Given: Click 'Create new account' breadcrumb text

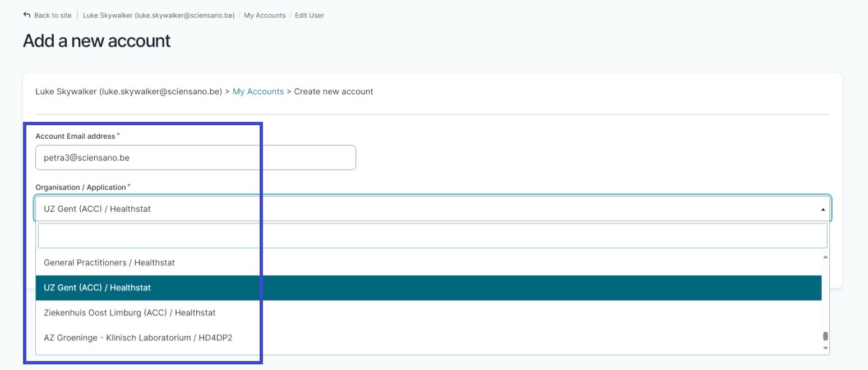Looking at the screenshot, I should [x=334, y=92].
